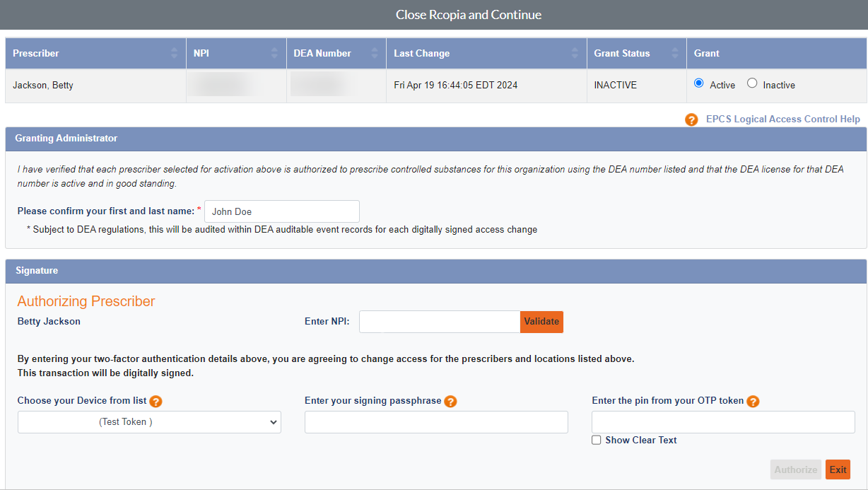The height and width of the screenshot is (490, 868).
Task: Click the signing passphrase input field
Action: click(436, 422)
